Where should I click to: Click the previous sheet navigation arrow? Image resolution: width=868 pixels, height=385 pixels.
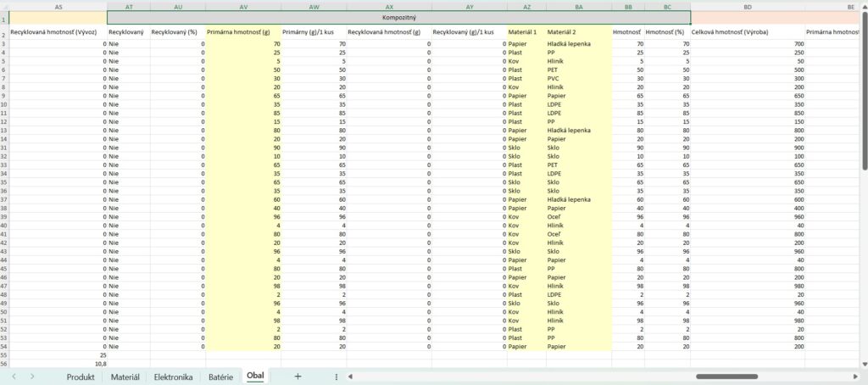point(14,377)
